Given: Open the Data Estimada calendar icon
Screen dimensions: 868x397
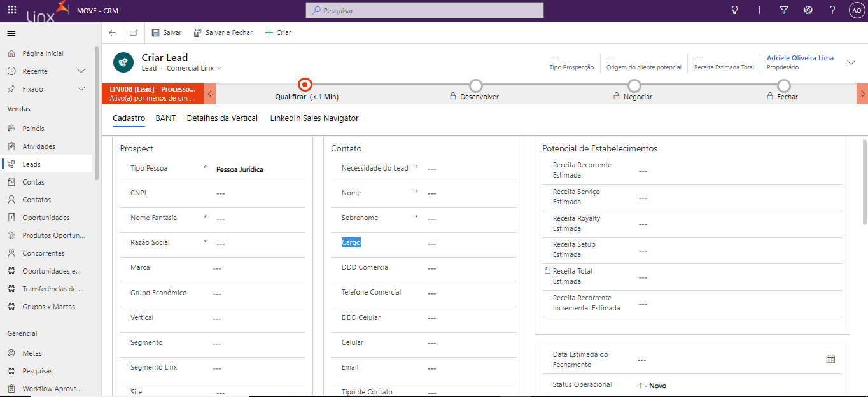Looking at the screenshot, I should click(x=830, y=359).
